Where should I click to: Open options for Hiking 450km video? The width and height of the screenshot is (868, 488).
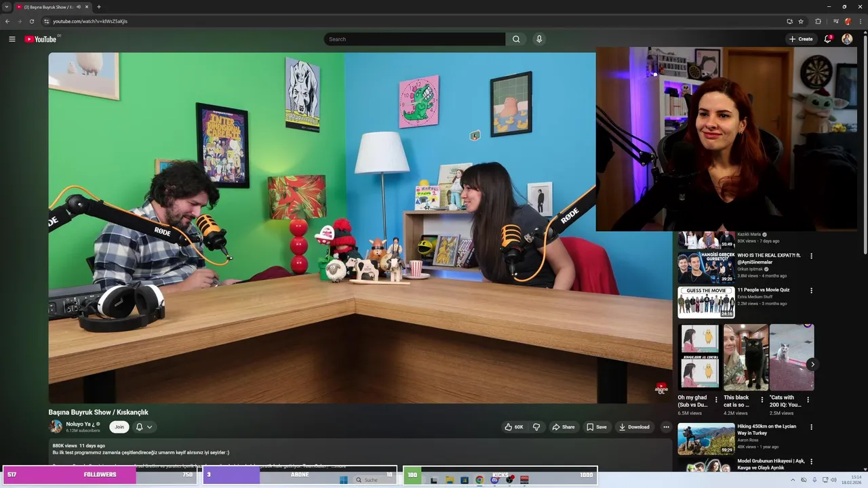[811, 427]
